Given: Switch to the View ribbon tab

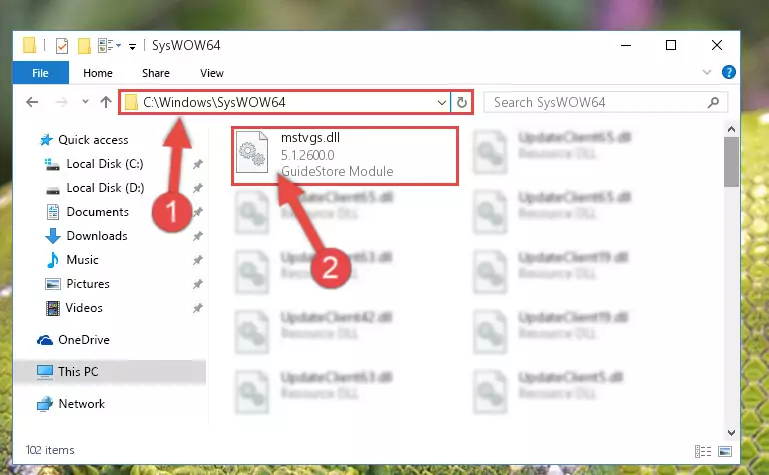Looking at the screenshot, I should pos(212,73).
